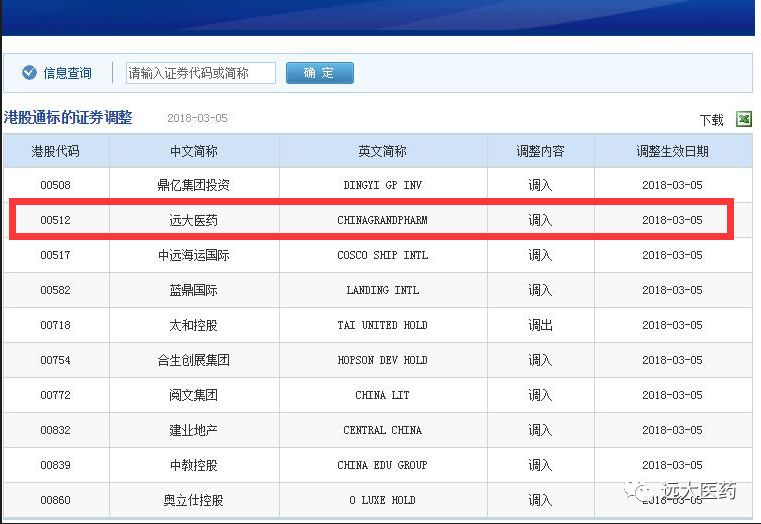
Task: Select stock code 00718
Action: pos(55,325)
